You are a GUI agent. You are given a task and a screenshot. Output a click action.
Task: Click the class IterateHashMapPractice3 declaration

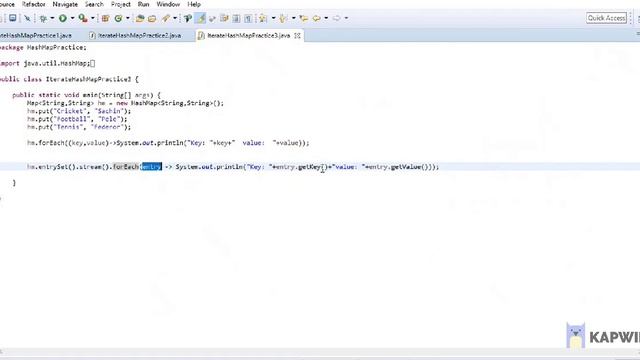pos(69,79)
